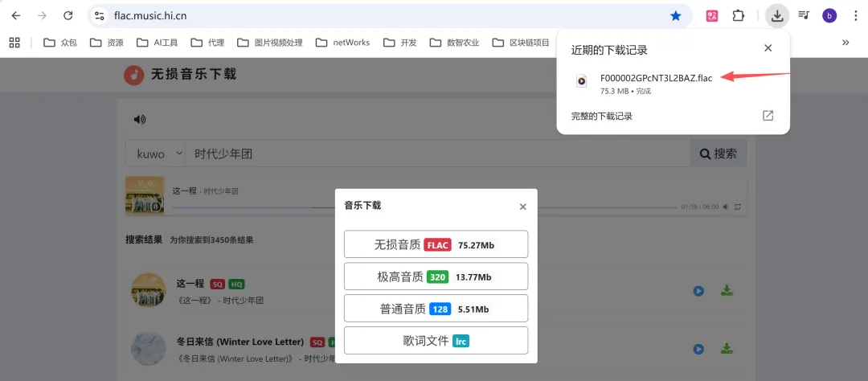Open the netWorks bookmark folder
The image size is (868, 381).
pyautogui.click(x=342, y=42)
